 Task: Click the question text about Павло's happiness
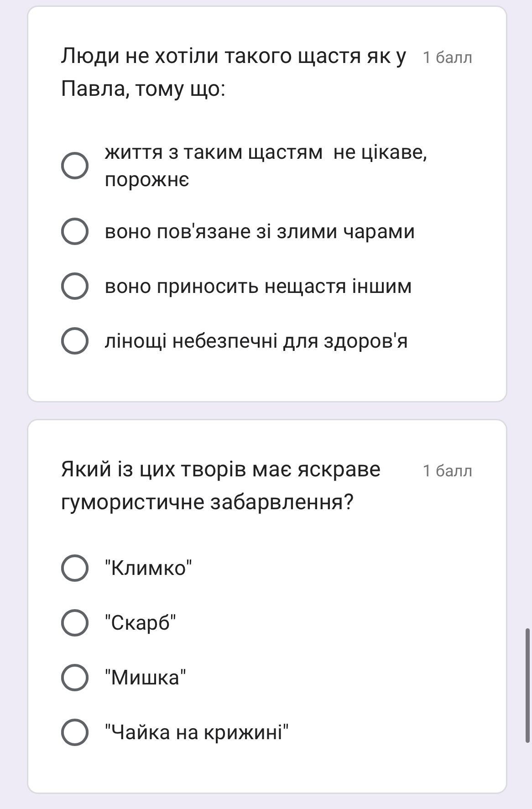pos(233,72)
